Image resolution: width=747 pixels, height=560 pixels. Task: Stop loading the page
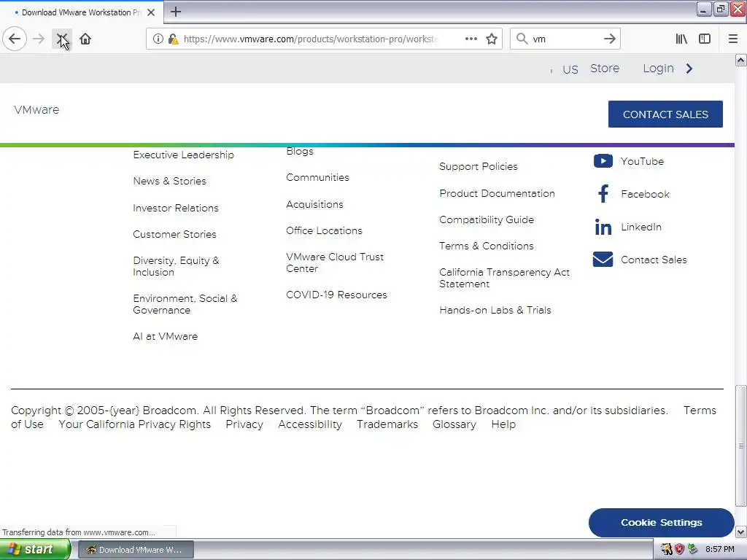point(62,39)
